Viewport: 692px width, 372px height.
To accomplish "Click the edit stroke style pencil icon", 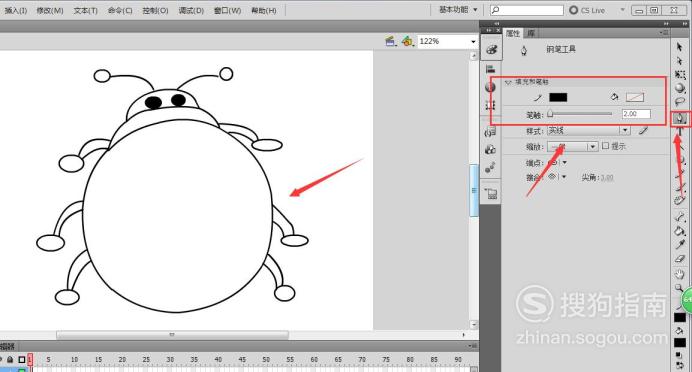I will click(x=643, y=130).
